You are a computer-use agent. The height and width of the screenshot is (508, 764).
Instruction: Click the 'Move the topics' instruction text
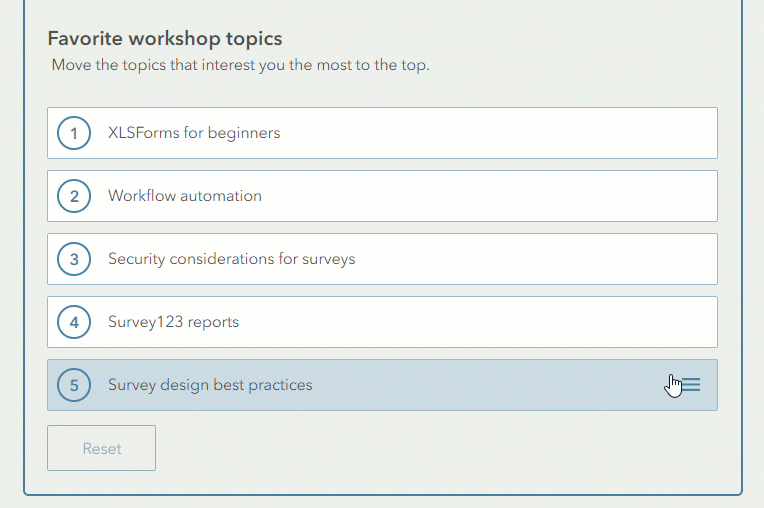(x=241, y=66)
